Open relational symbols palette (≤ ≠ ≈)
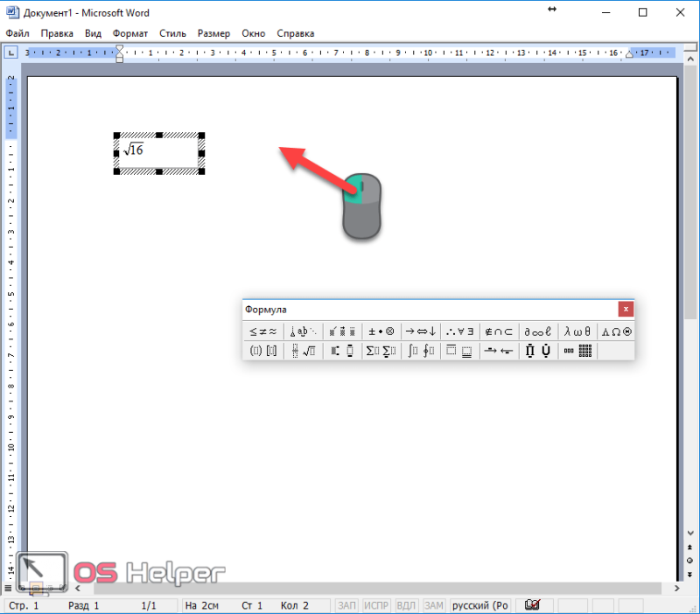 pos(263,331)
